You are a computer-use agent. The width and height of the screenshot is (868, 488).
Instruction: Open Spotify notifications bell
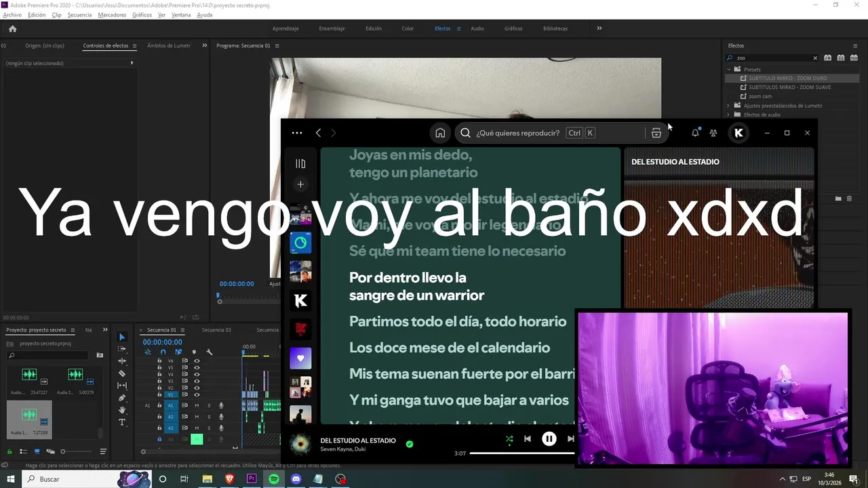coord(695,133)
